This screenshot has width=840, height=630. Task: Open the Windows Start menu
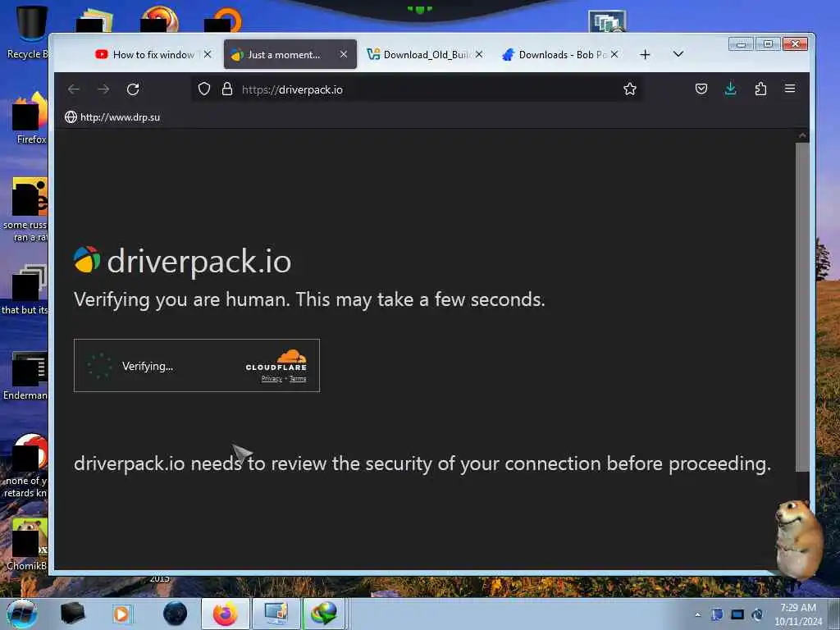pyautogui.click(x=21, y=614)
